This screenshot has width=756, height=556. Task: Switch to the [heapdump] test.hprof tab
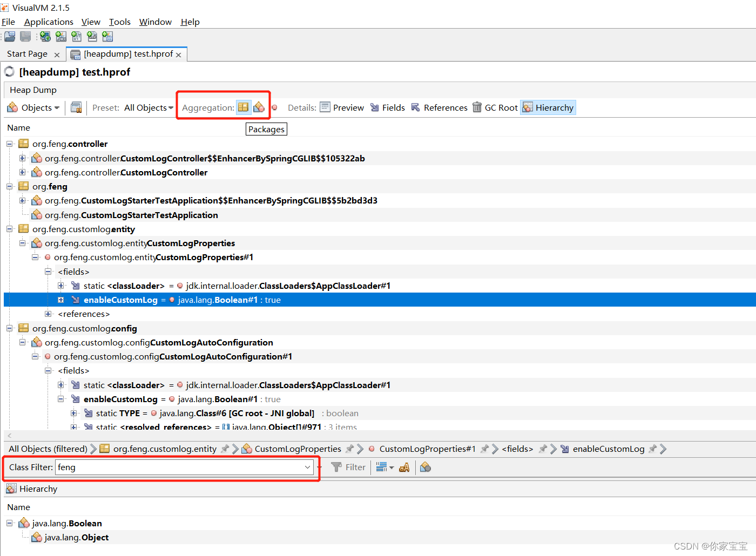click(128, 54)
